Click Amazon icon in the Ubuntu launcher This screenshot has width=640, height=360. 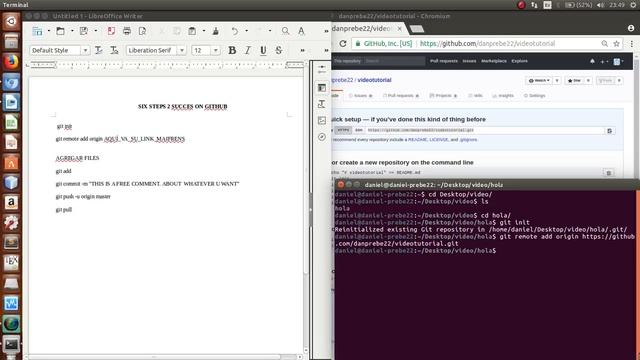pos(11,202)
